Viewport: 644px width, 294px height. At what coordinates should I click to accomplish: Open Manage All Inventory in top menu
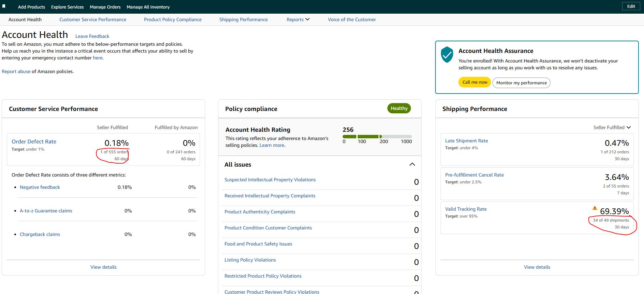coord(148,7)
